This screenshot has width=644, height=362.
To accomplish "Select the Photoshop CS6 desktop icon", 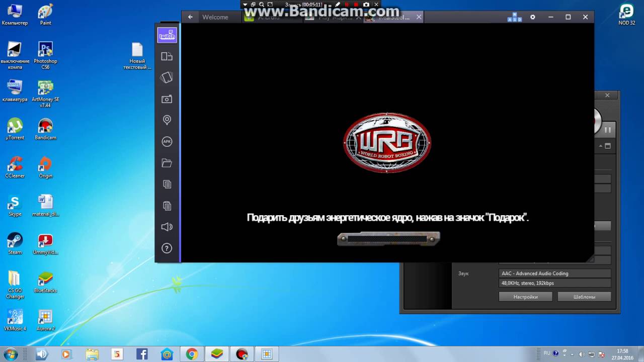I will point(45,55).
